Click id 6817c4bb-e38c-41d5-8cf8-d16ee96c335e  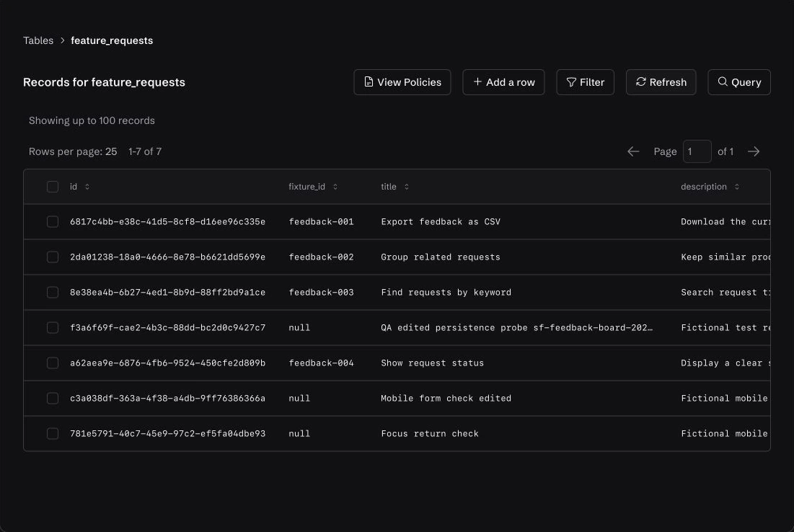[x=167, y=222]
